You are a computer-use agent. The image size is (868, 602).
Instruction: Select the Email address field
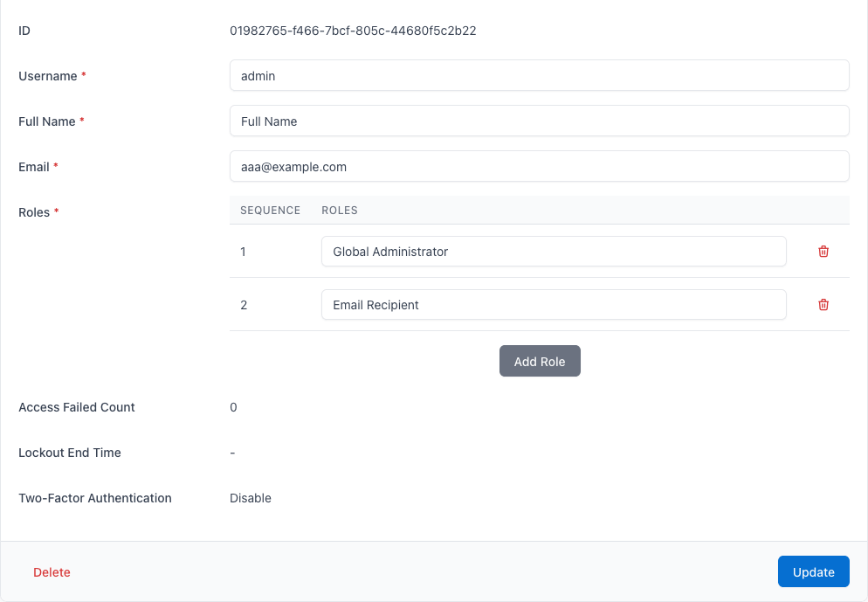point(538,166)
